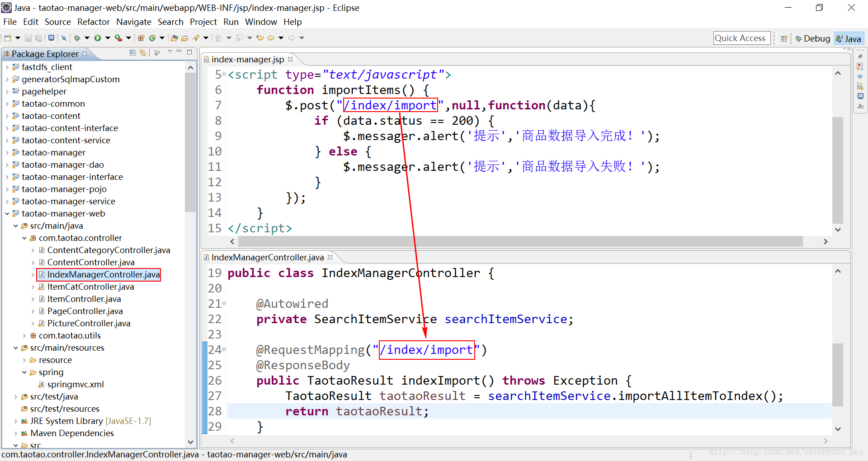The image size is (868, 461).
Task: Open the Console icon in right trim
Action: coord(860,96)
